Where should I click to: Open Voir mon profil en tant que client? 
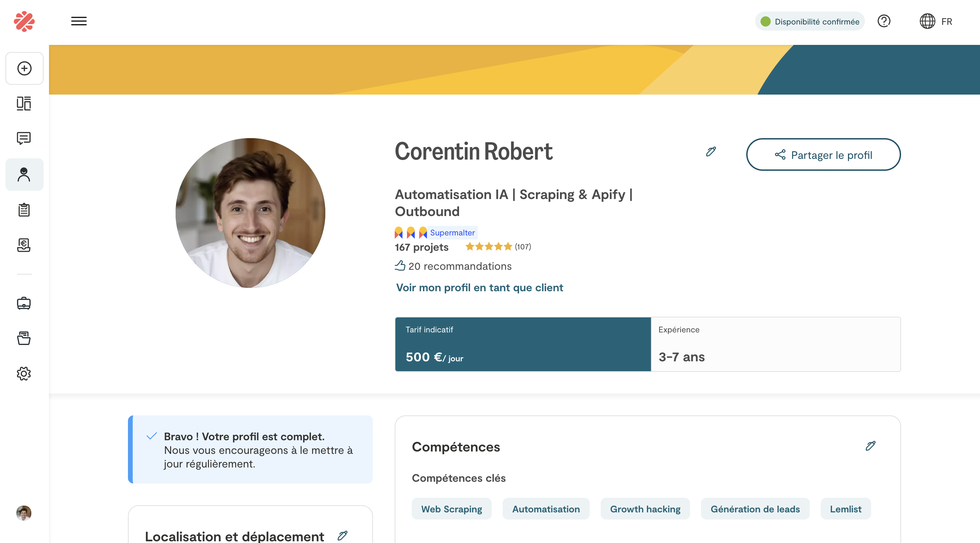pos(479,287)
